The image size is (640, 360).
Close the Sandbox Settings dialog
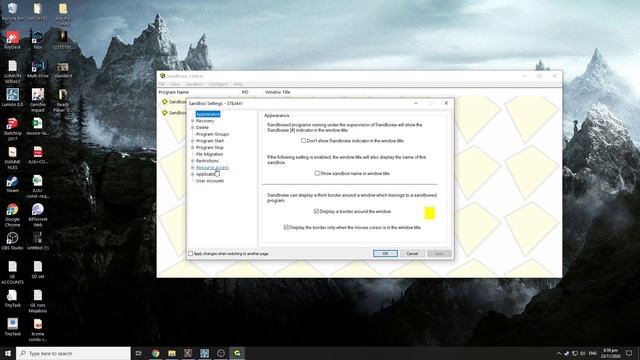click(446, 103)
